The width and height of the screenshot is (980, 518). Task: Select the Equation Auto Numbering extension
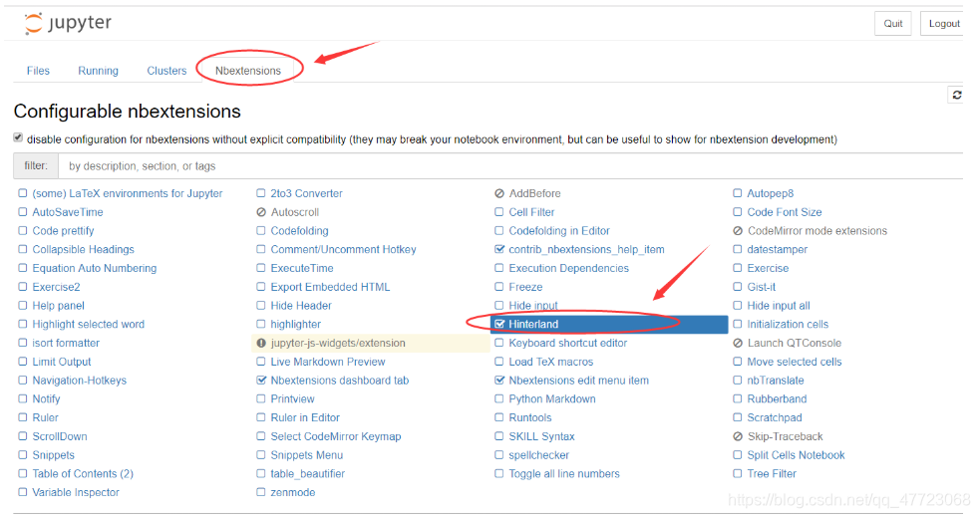coord(95,269)
